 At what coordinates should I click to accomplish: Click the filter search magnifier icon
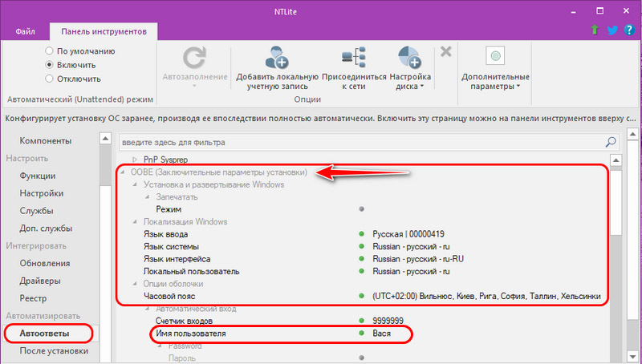pos(611,143)
